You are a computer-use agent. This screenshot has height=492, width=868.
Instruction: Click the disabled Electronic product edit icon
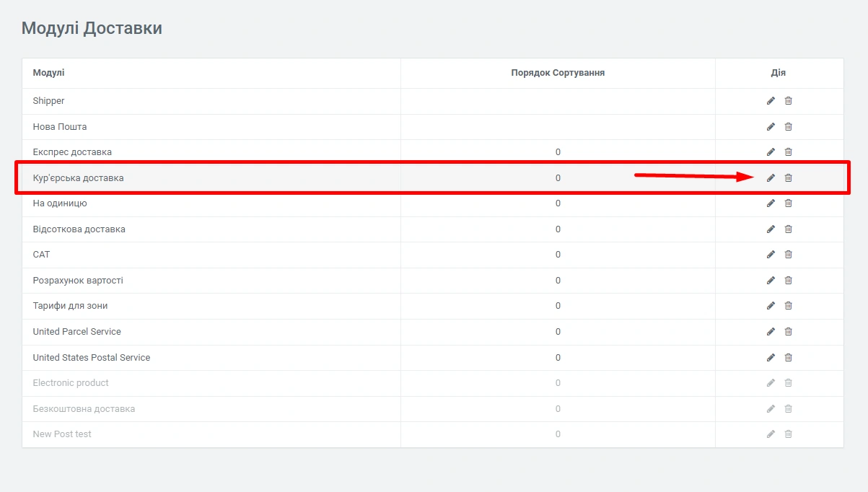point(771,383)
